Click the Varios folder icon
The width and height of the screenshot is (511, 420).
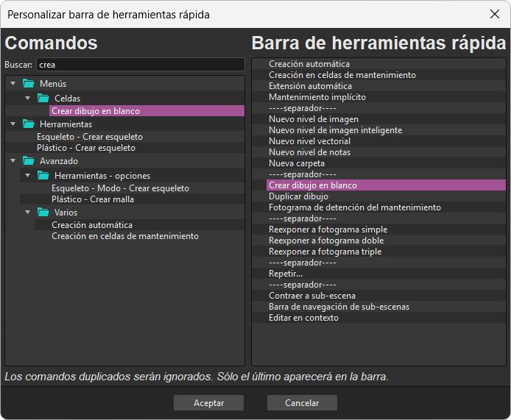pyautogui.click(x=43, y=213)
